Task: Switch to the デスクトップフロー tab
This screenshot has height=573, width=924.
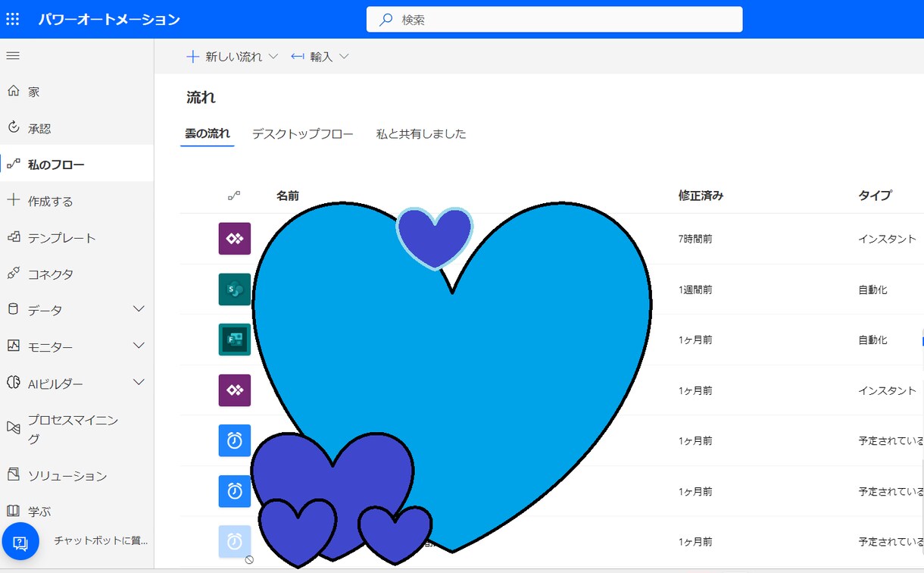Action: tap(303, 134)
